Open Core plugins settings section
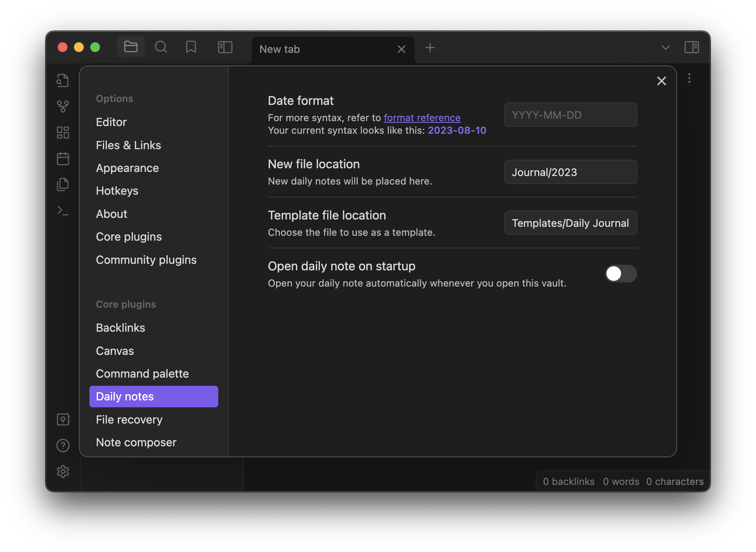756x552 pixels. click(129, 237)
